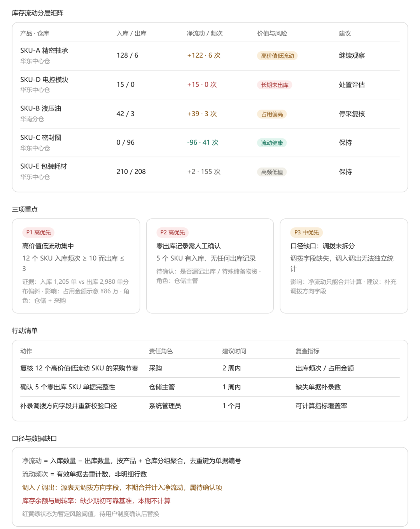Click the 流动健康 status badge
This screenshot has width=420, height=529.
272,143
